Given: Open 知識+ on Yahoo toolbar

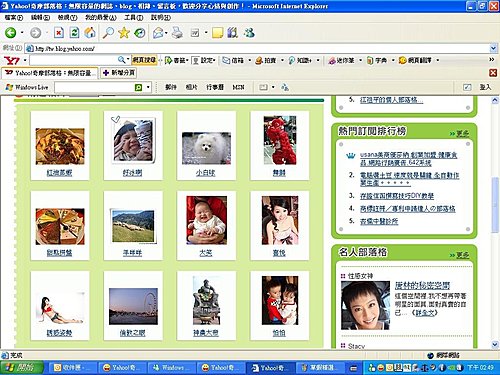Looking at the screenshot, I should 300,60.
